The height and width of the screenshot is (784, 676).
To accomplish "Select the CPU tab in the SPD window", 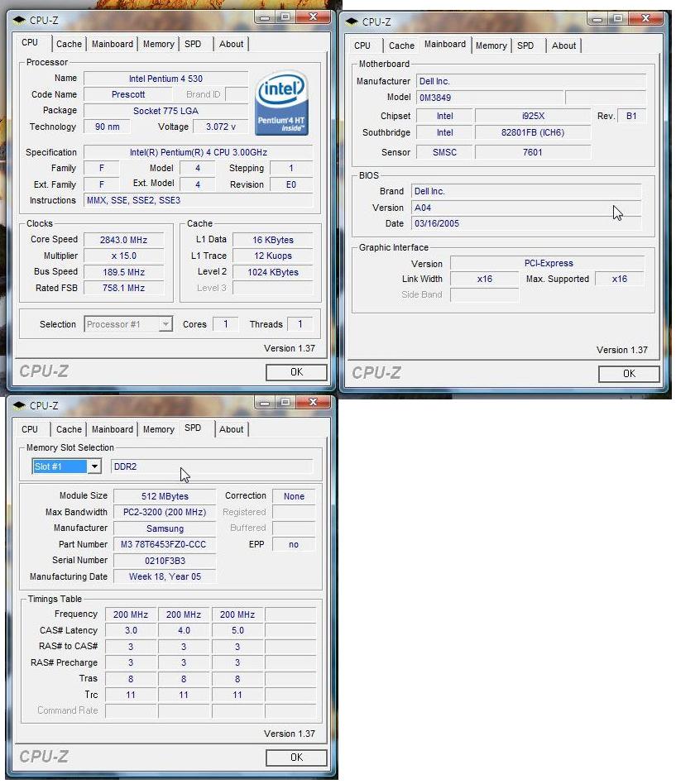I will click(x=30, y=429).
